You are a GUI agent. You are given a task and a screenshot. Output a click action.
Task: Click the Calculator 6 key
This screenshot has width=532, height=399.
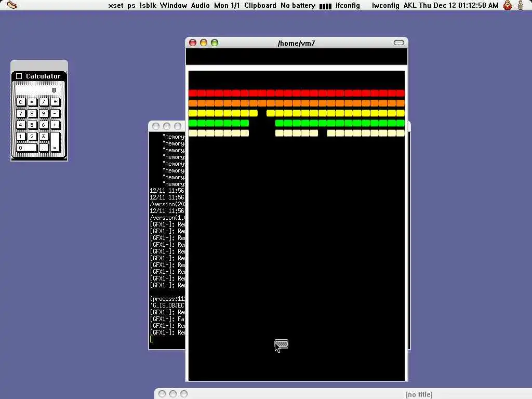tap(44, 125)
